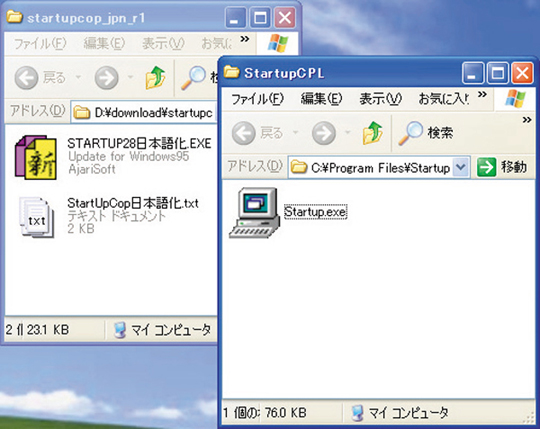Select the STARTUP28日本語化.EXE update icon
Screen dimensions: 540x429
[x=36, y=157]
